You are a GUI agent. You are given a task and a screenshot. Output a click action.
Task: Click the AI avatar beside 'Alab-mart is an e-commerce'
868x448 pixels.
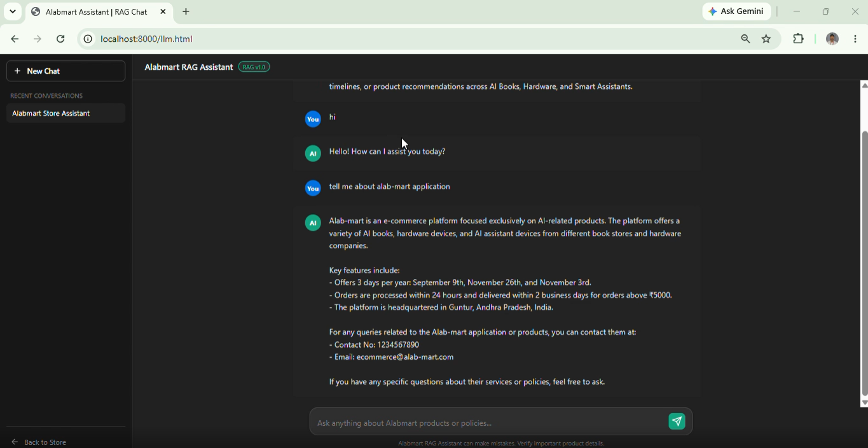click(x=313, y=223)
